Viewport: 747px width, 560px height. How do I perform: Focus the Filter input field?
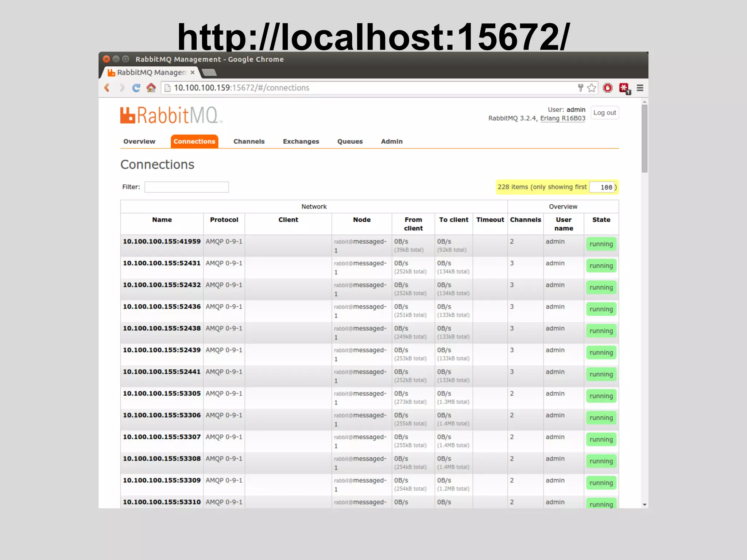pos(187,187)
